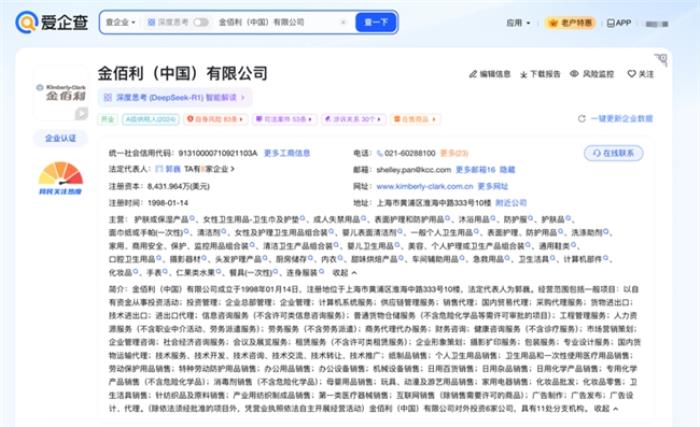Expand the 司法案件 tag
This screenshot has height=427, width=700.
click(x=284, y=119)
